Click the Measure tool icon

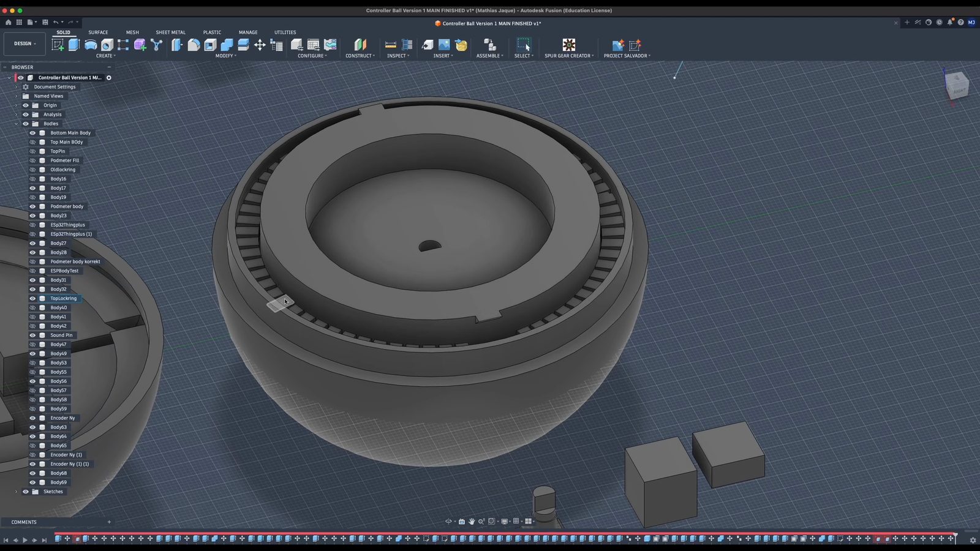click(390, 45)
